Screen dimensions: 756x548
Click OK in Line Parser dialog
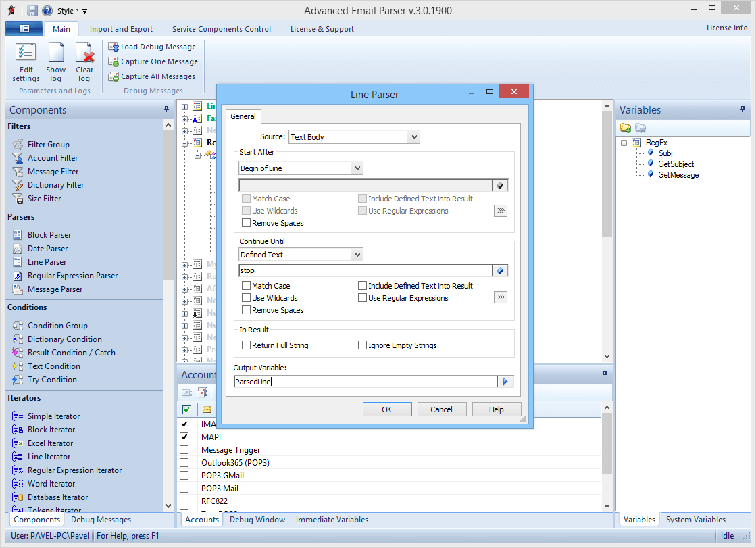[387, 409]
